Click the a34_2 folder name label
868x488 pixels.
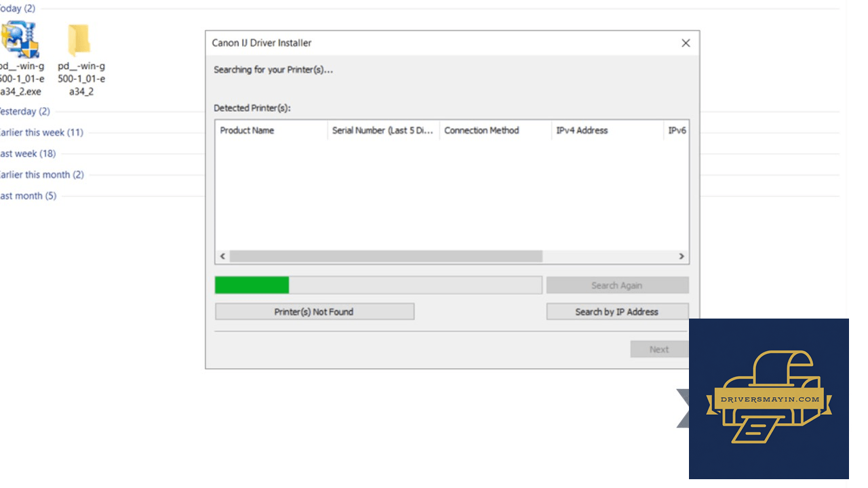click(81, 79)
